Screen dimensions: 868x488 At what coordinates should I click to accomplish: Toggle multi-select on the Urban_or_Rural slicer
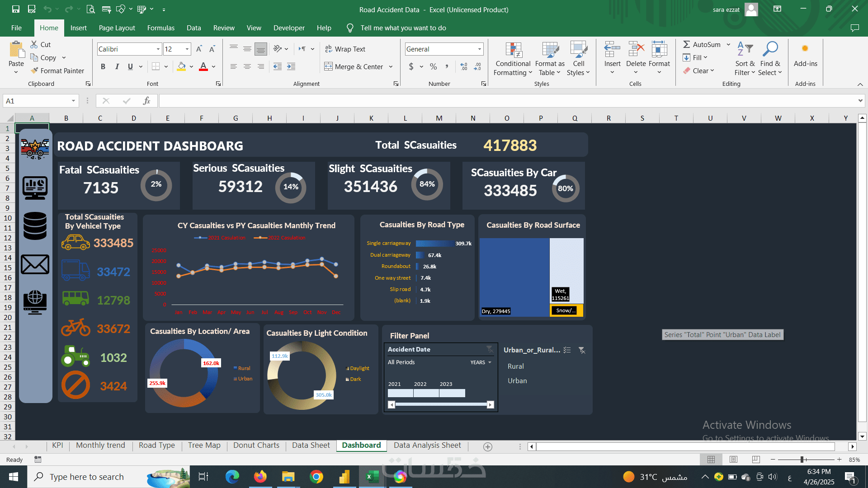click(x=567, y=350)
